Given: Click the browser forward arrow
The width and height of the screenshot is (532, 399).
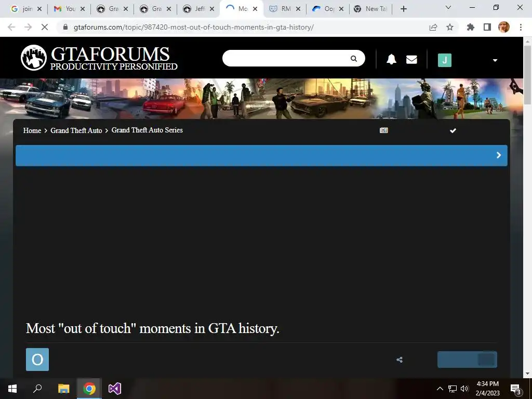Looking at the screenshot, I should click(x=28, y=27).
